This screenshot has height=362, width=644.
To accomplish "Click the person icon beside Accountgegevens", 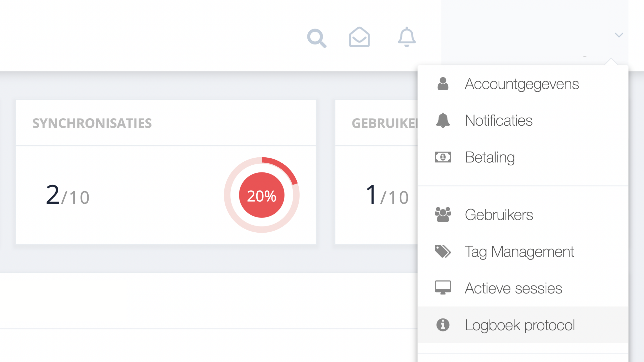I will [x=443, y=84].
